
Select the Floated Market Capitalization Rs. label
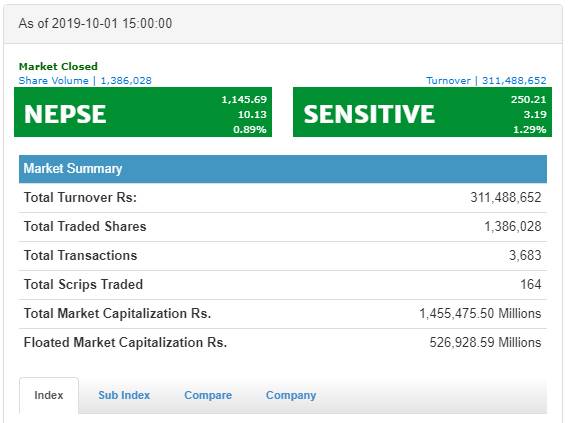click(x=125, y=342)
